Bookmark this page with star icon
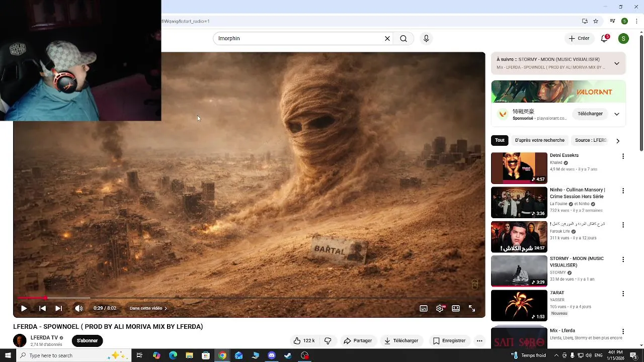Viewport: 644px width, 362px height. 596,21
